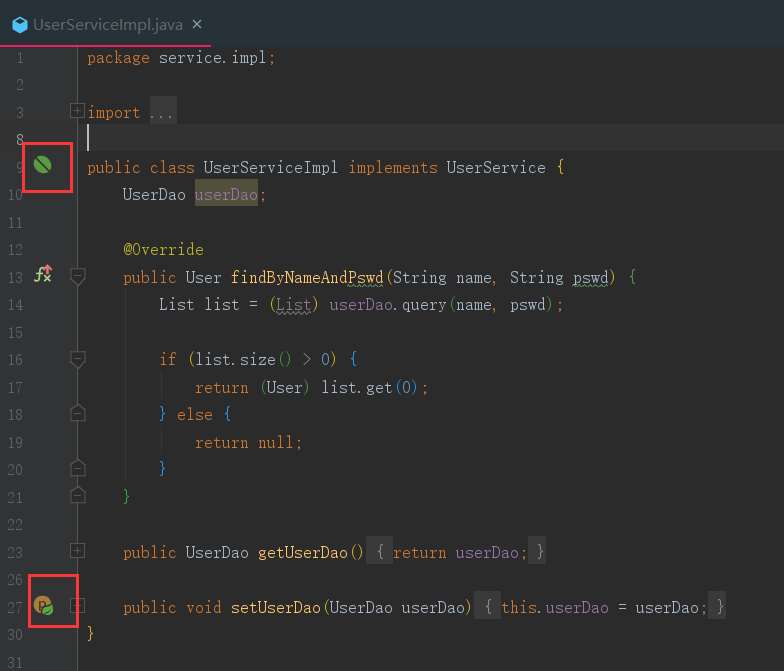The image size is (784, 671).
Task: Click the 'UserService' interface name
Action: 496,168
